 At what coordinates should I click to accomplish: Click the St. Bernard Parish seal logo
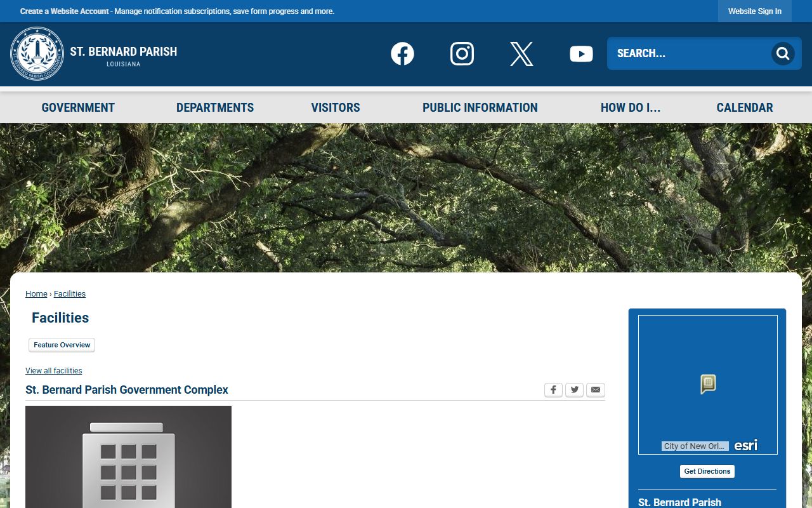pos(37,54)
